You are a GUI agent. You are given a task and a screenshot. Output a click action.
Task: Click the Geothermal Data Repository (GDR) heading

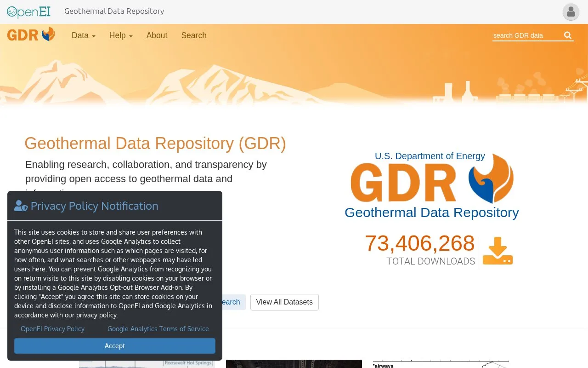click(155, 144)
